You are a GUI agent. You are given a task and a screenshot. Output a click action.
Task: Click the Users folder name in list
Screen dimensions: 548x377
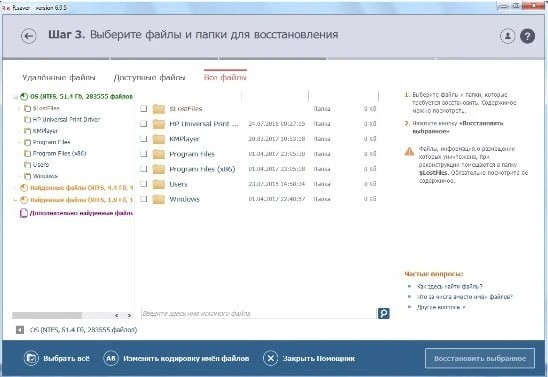(178, 184)
